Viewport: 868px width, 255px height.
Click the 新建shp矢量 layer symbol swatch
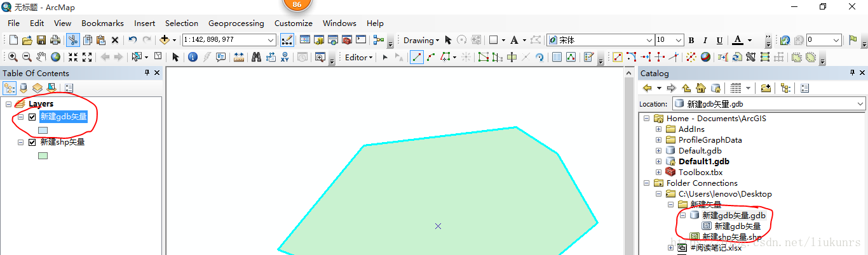(43, 155)
